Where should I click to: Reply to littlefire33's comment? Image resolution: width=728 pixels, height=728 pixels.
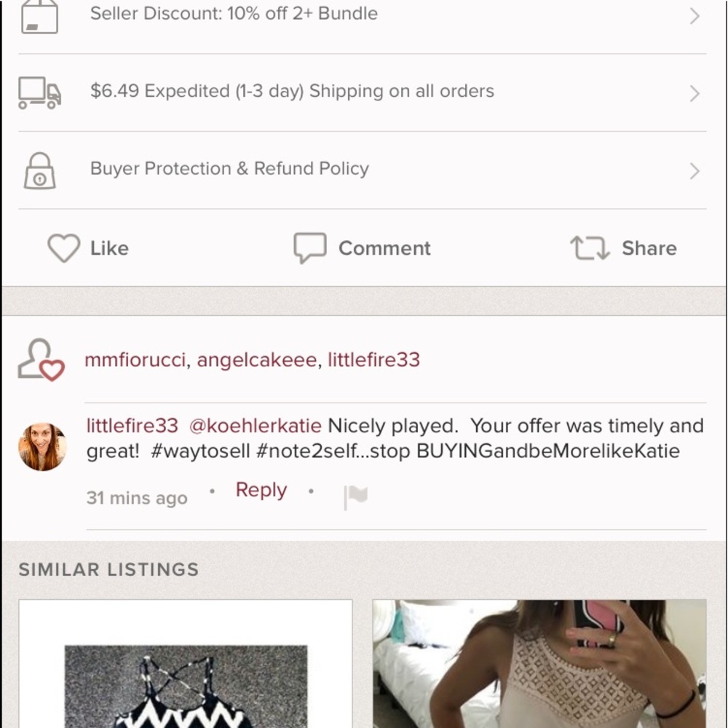261,490
